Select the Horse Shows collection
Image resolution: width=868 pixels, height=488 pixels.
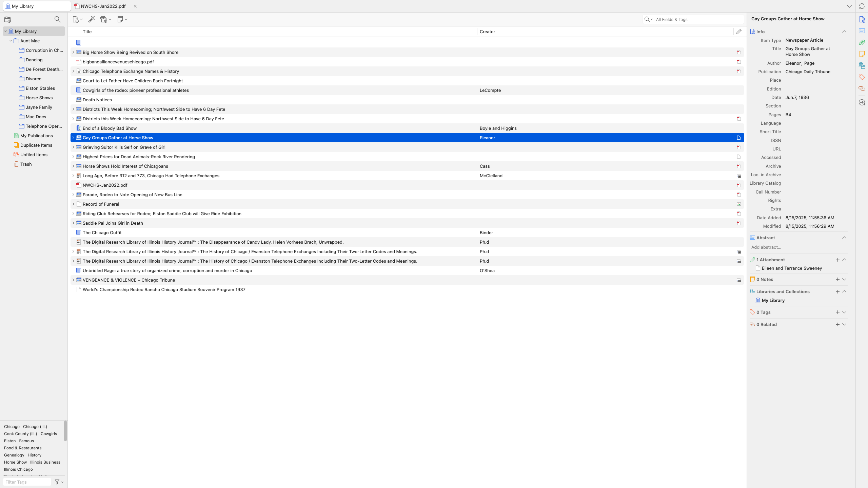tap(39, 98)
